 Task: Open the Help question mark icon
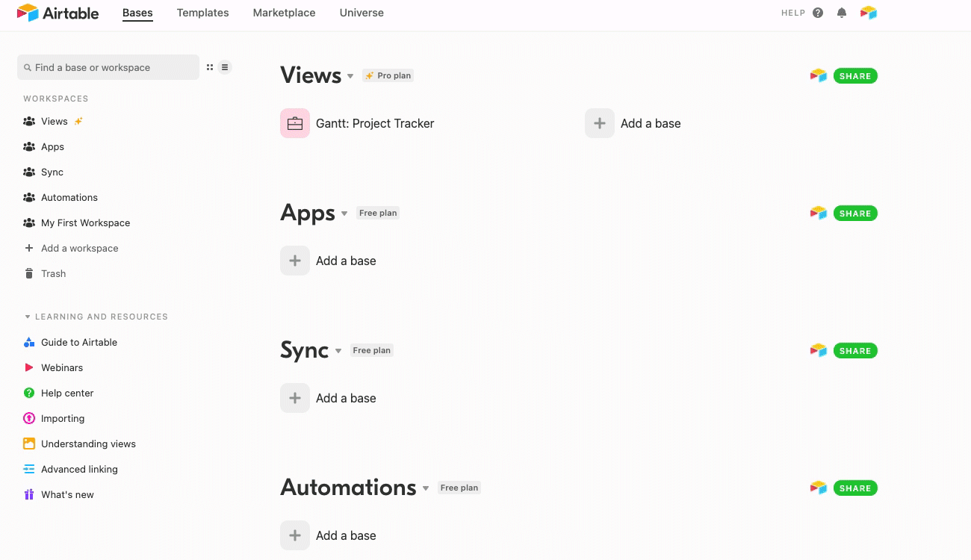tap(818, 13)
